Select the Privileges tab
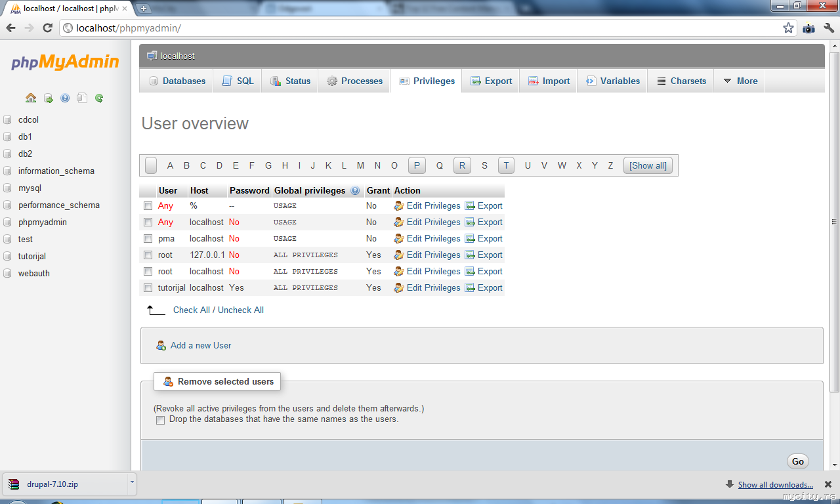Screen dimensions: 840x504 [x=427, y=81]
